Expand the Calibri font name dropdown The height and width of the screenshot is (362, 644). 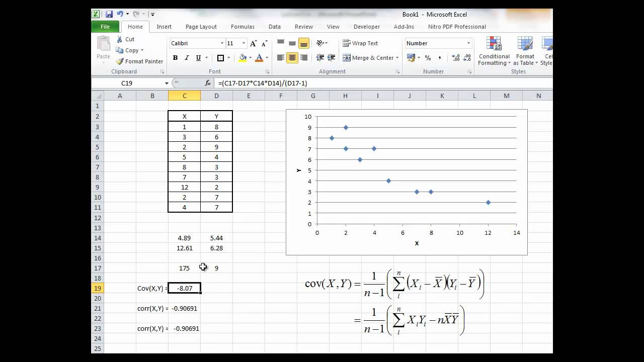pos(222,43)
